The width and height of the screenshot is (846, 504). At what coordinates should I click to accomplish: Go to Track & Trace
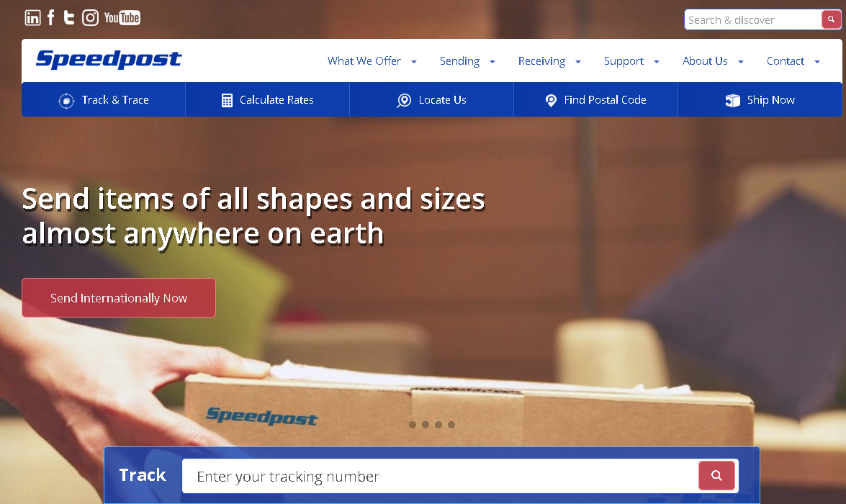(x=104, y=100)
